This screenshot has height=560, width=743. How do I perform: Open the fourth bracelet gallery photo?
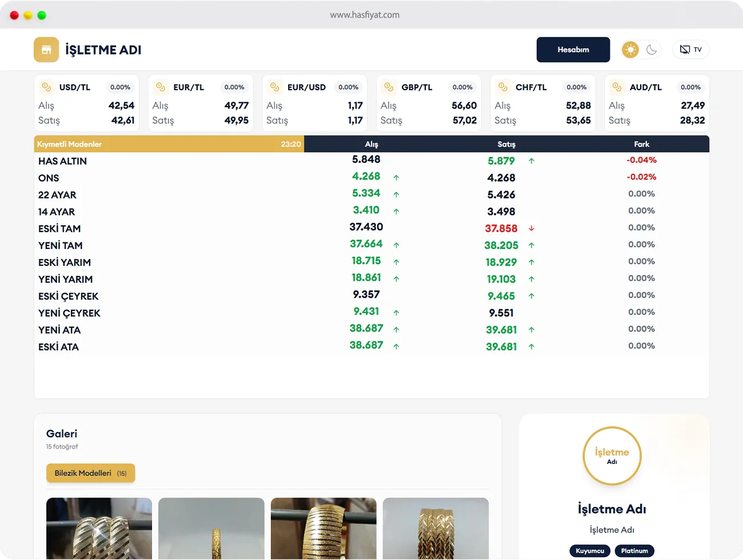pyautogui.click(x=436, y=529)
